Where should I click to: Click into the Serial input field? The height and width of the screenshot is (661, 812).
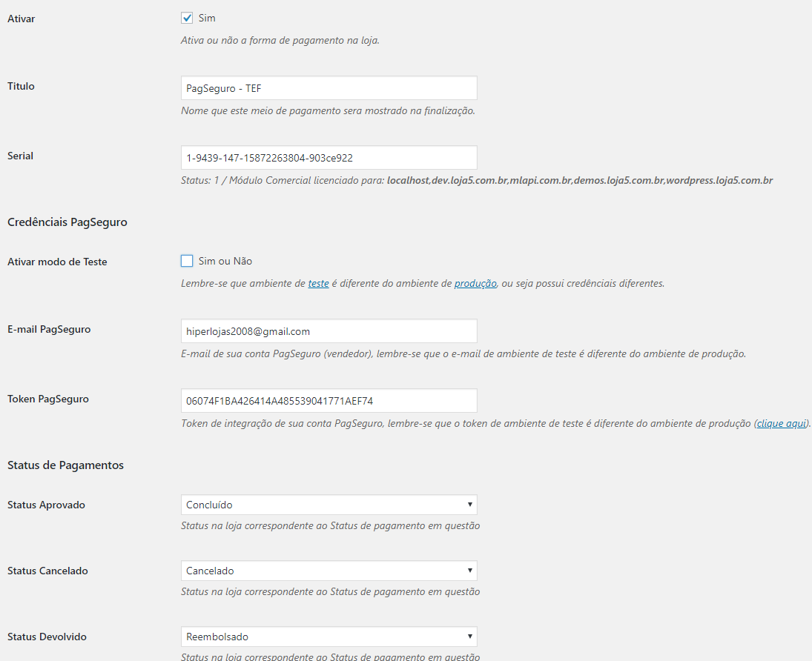[329, 158]
